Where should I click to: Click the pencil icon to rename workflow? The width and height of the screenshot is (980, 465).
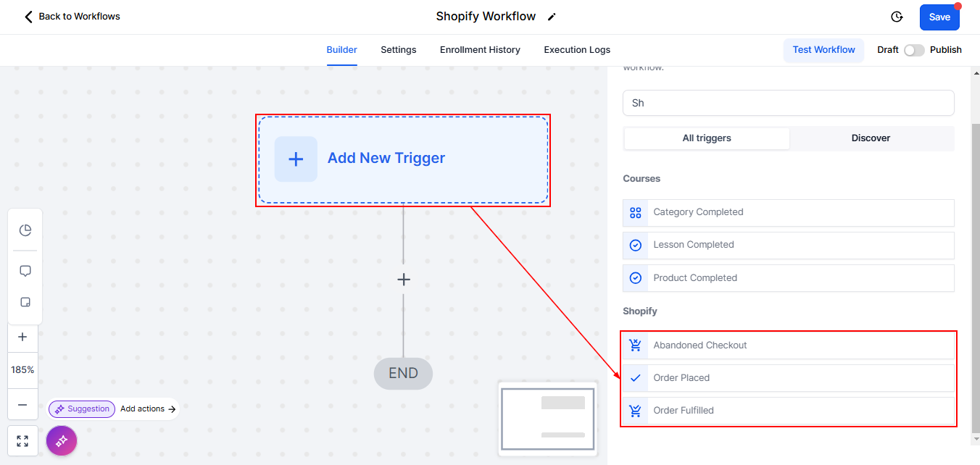click(x=552, y=17)
